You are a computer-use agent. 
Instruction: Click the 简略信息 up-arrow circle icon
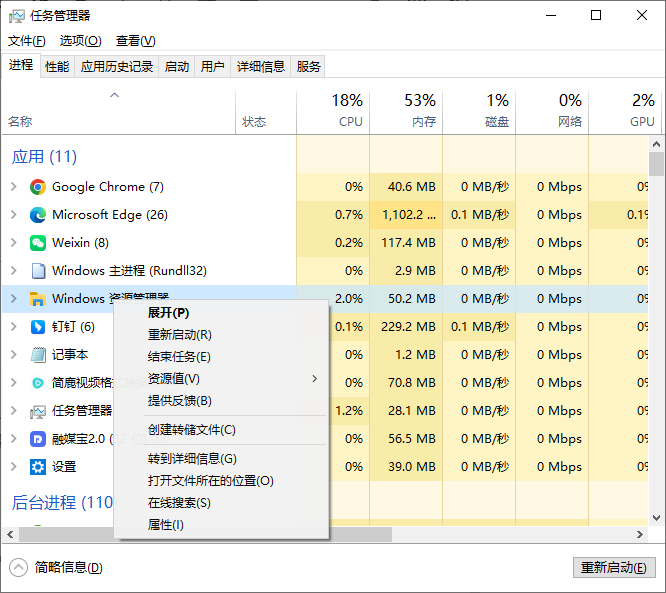18,568
